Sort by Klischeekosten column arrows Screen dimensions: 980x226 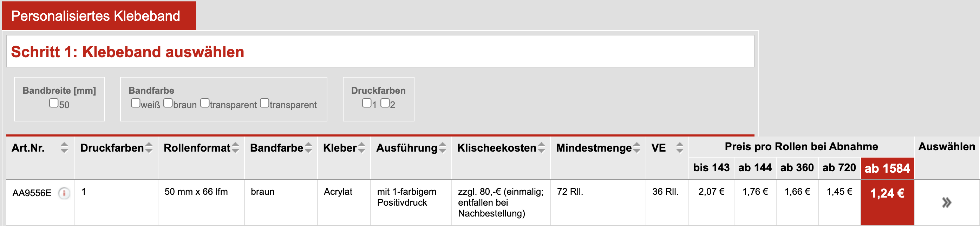541,148
